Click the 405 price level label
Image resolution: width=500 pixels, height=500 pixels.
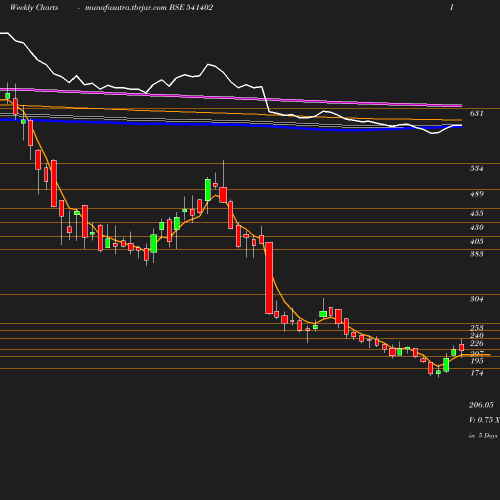(x=477, y=241)
